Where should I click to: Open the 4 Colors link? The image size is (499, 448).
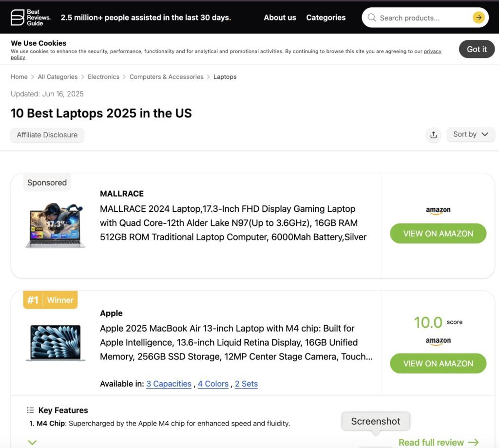(x=213, y=384)
